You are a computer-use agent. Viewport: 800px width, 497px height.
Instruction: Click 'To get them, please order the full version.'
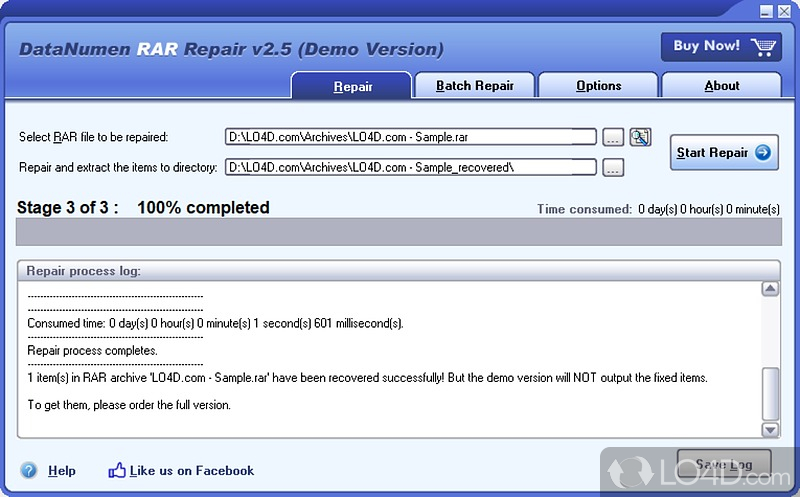click(129, 405)
